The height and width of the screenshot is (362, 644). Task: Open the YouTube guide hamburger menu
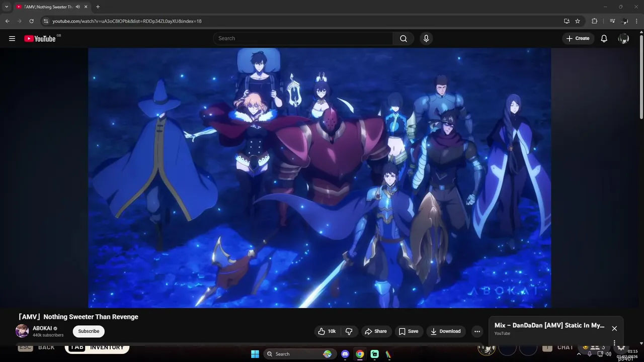tap(12, 38)
